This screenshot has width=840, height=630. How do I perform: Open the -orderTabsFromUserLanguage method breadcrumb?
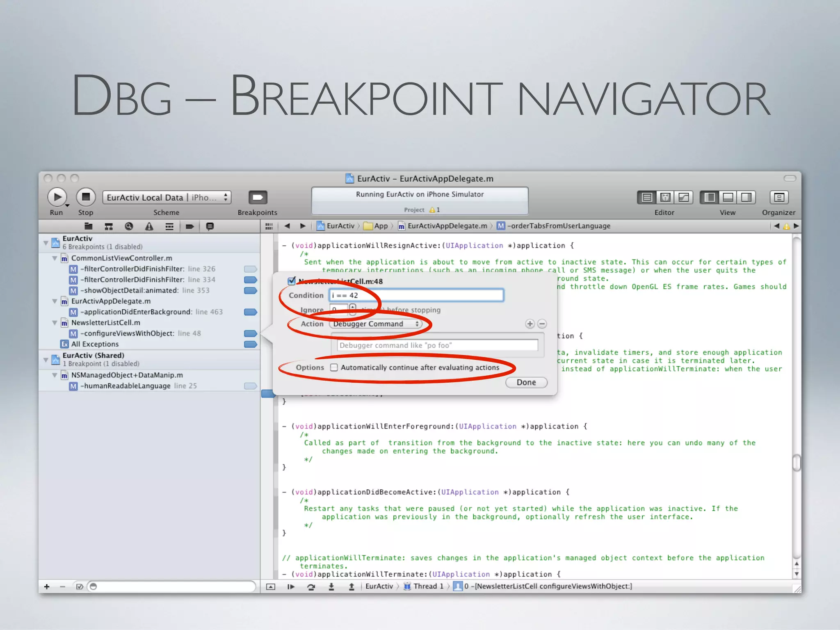(x=554, y=226)
